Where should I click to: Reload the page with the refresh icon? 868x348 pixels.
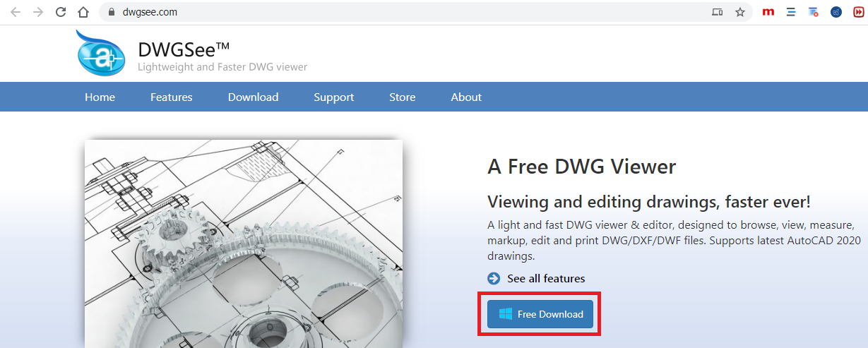point(61,12)
